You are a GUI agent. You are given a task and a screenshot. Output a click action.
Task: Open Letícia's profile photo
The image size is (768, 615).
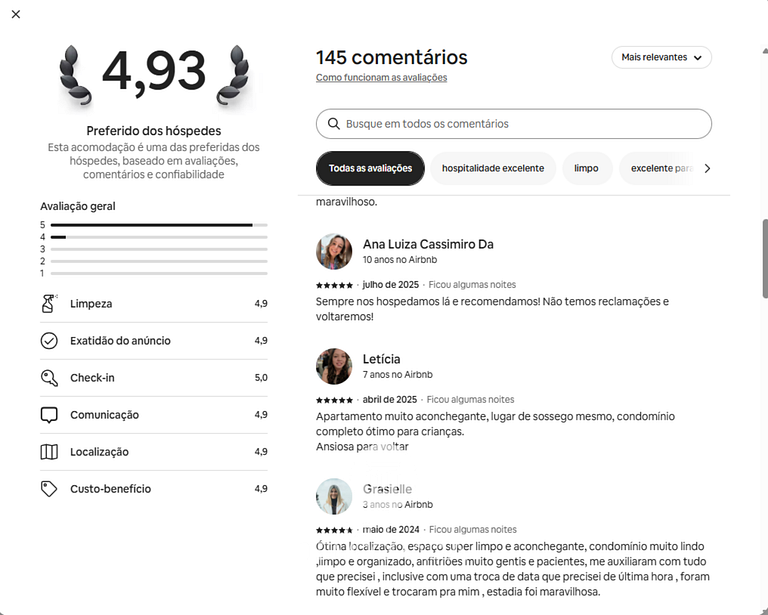(x=334, y=367)
